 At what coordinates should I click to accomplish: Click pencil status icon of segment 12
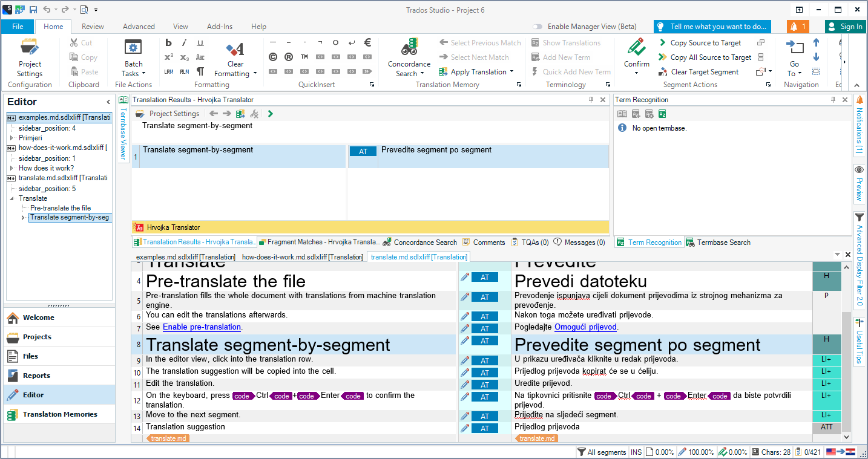pyautogui.click(x=465, y=397)
